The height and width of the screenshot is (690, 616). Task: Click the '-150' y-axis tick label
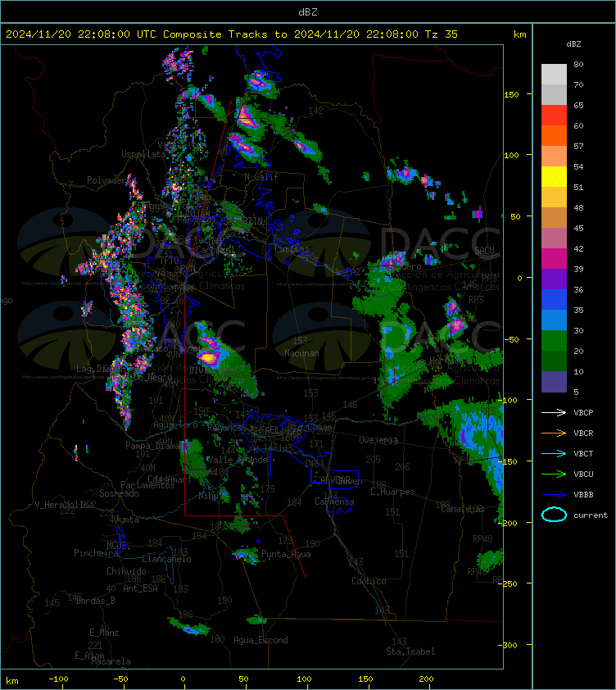point(510,461)
